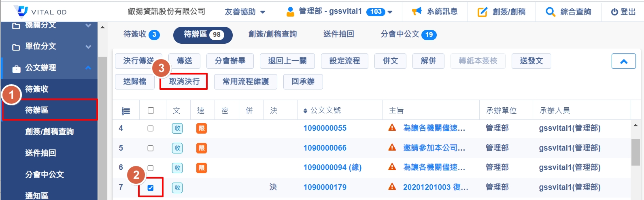Click the warning triangle on document 1090000055
This screenshot has height=200, width=644.
click(392, 128)
